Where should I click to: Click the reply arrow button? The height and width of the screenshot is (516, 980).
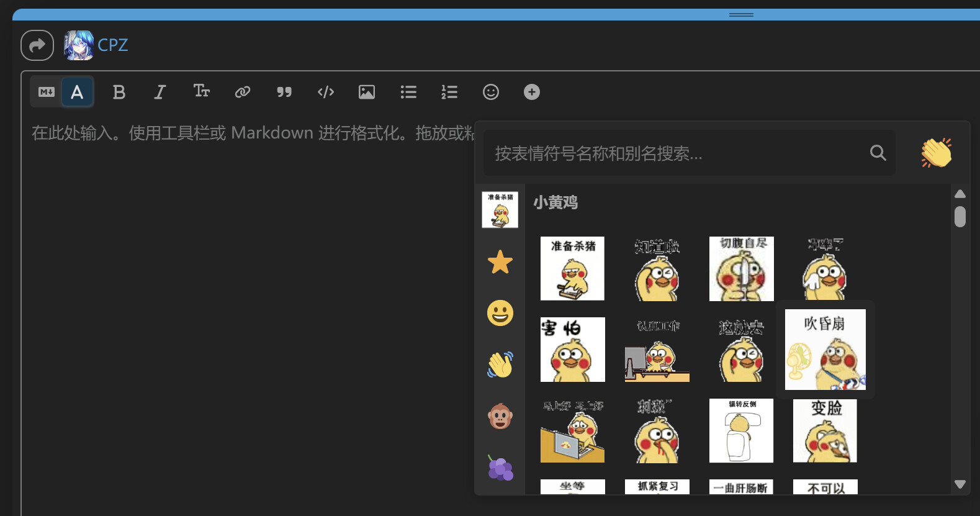coord(37,45)
